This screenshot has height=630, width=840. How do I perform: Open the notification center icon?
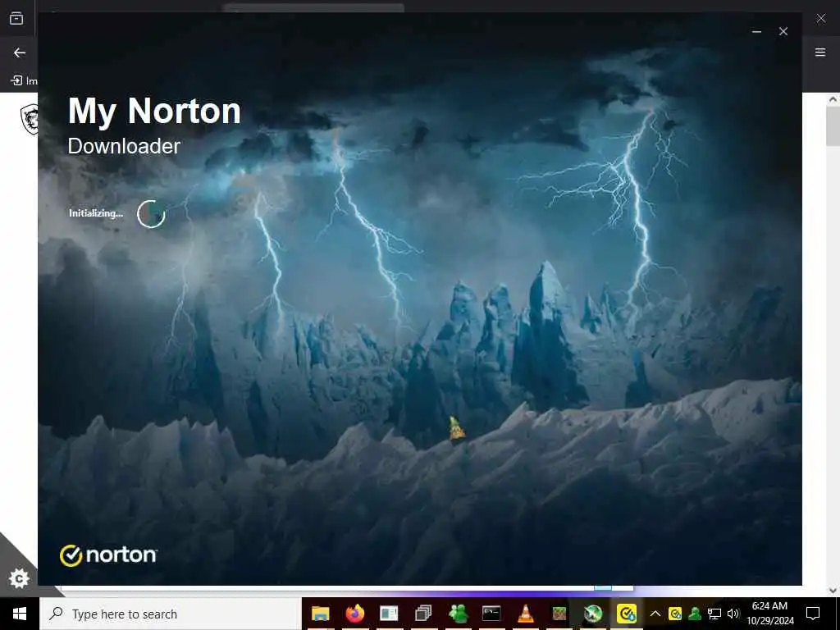[x=813, y=614]
